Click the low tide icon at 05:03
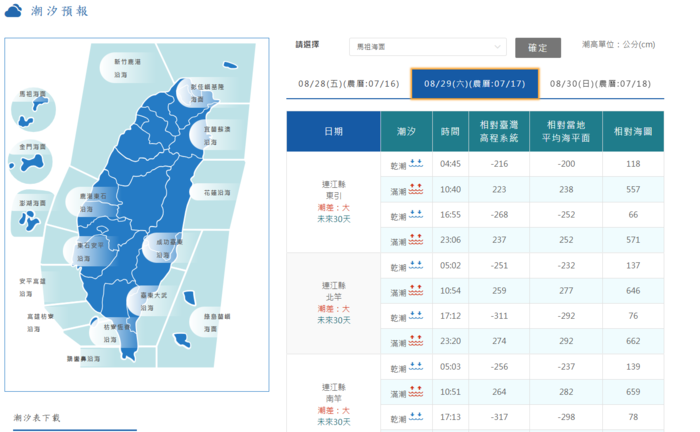700x432 pixels. click(416, 366)
